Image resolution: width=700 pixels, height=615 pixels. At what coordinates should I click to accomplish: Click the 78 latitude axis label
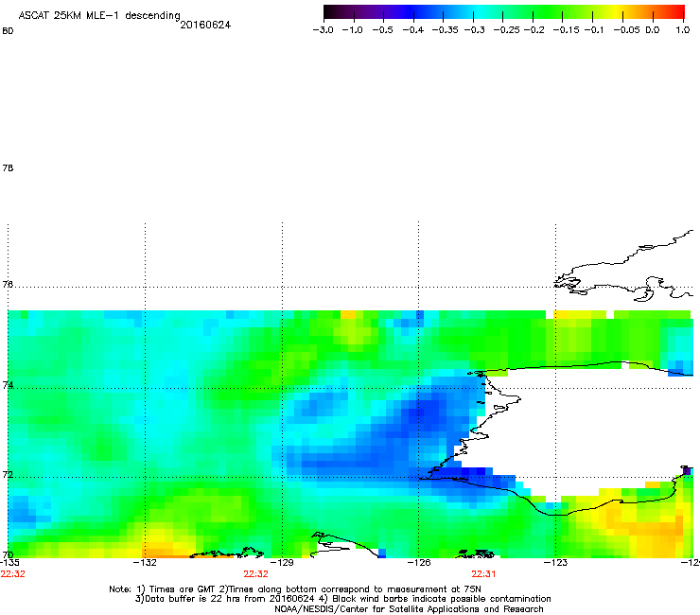[x=8, y=167]
